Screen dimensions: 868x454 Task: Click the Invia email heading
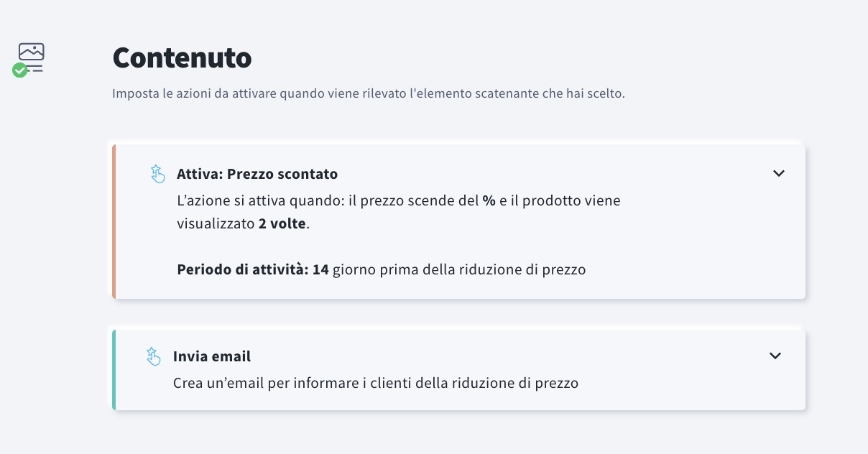[211, 356]
